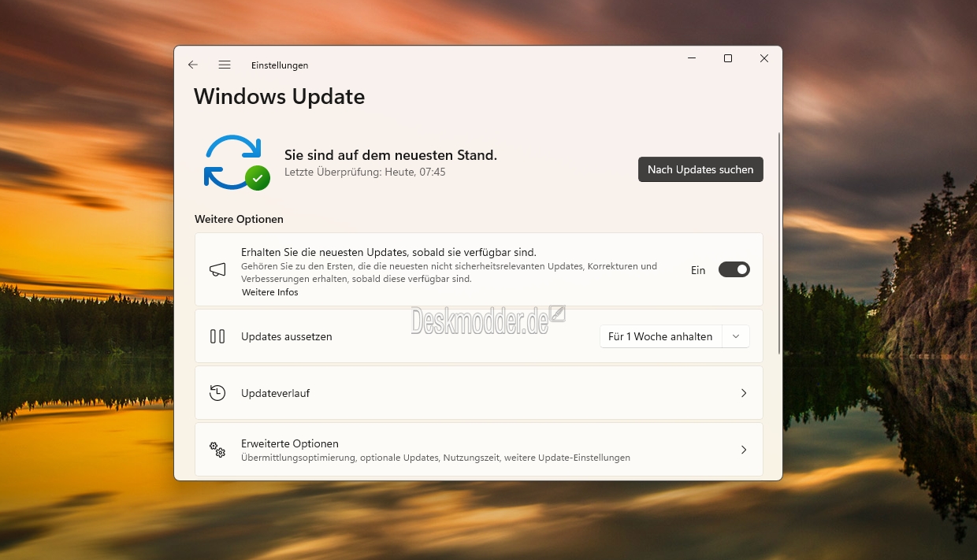Close the Einstellungen window
977x560 pixels.
[764, 58]
